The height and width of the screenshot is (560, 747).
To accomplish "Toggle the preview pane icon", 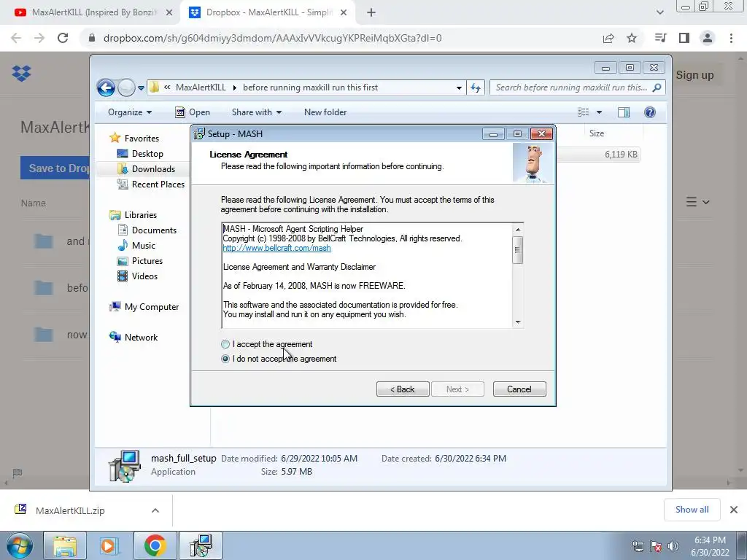I will coord(624,112).
